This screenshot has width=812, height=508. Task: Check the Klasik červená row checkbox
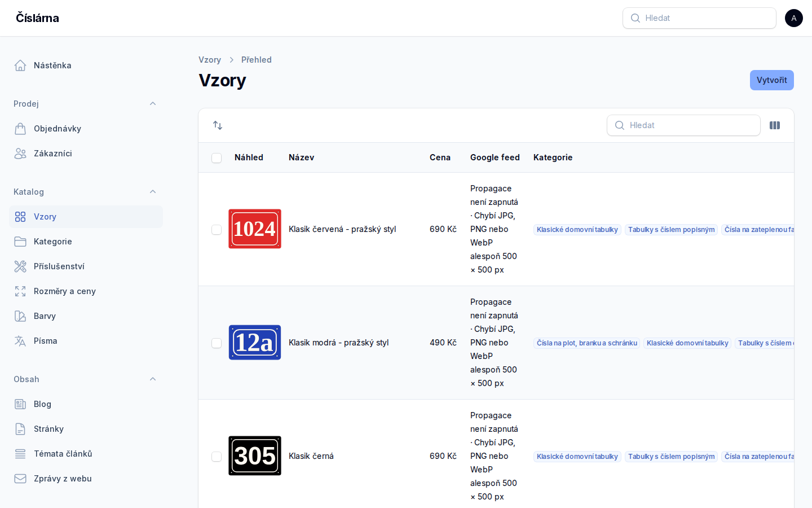217,230
